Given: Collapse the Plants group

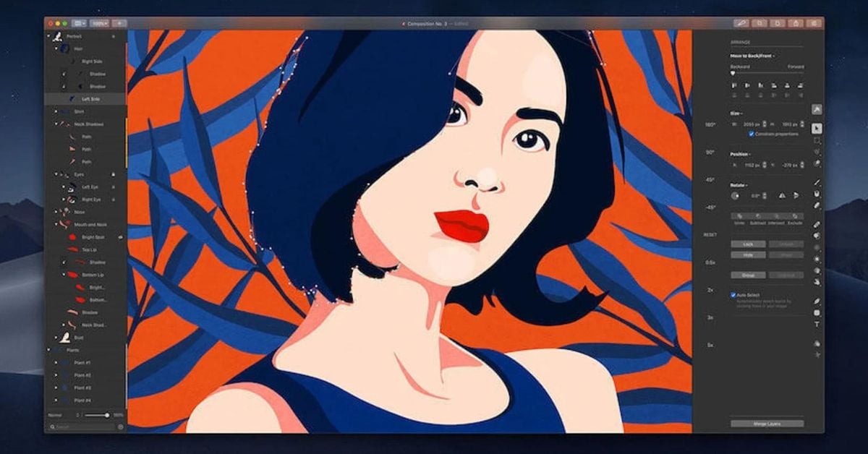Looking at the screenshot, I should (49, 350).
